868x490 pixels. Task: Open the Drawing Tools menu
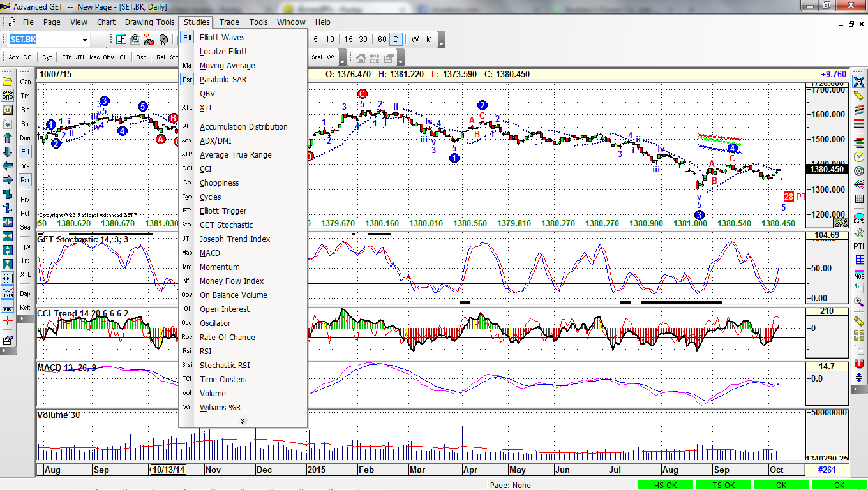(x=149, y=22)
